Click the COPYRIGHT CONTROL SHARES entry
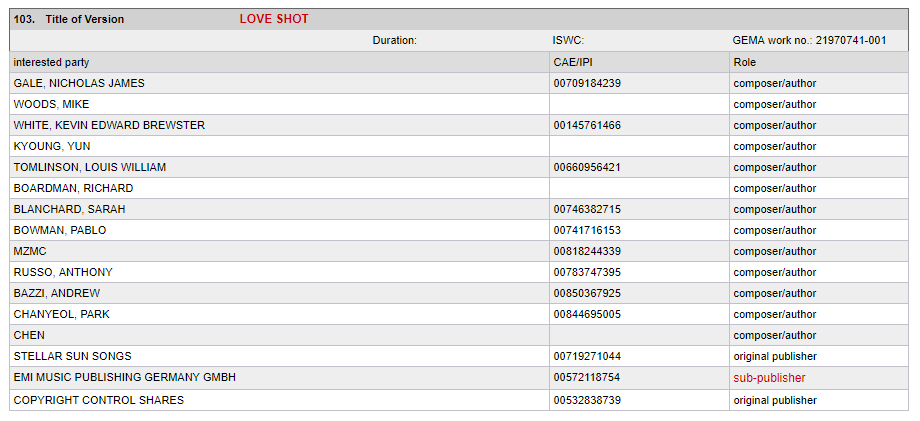The height and width of the screenshot is (421, 920). click(99, 400)
